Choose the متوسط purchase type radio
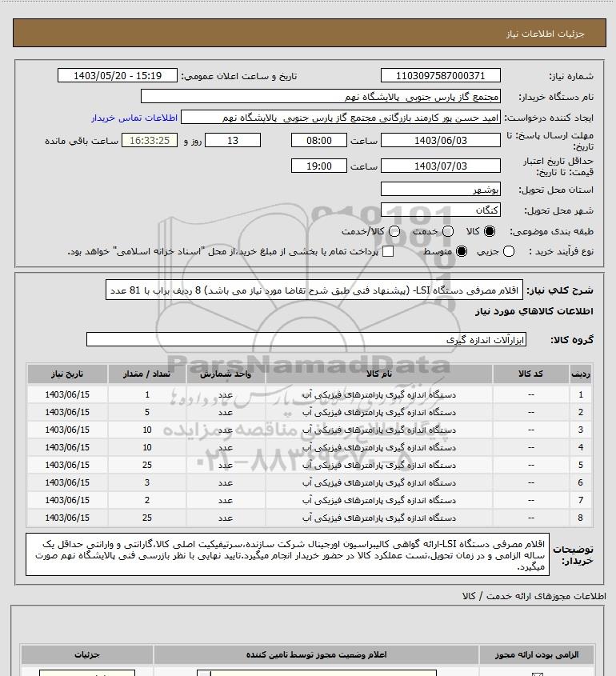 tap(462, 251)
